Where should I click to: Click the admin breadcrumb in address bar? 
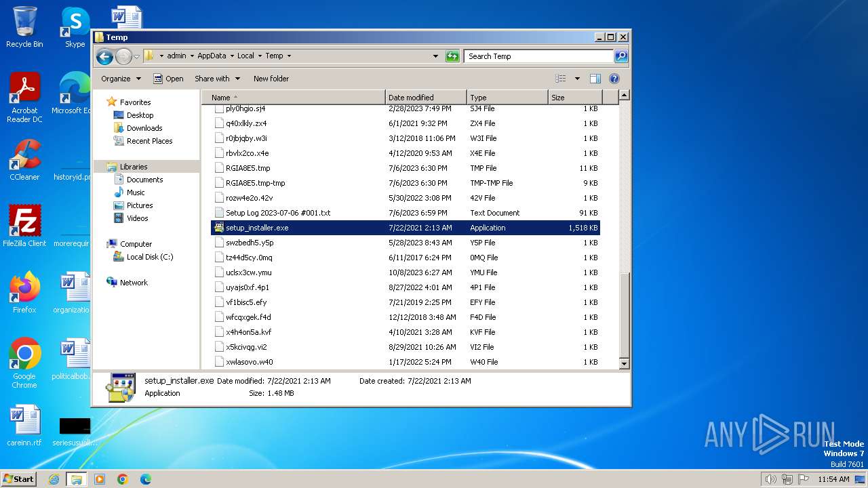click(176, 56)
